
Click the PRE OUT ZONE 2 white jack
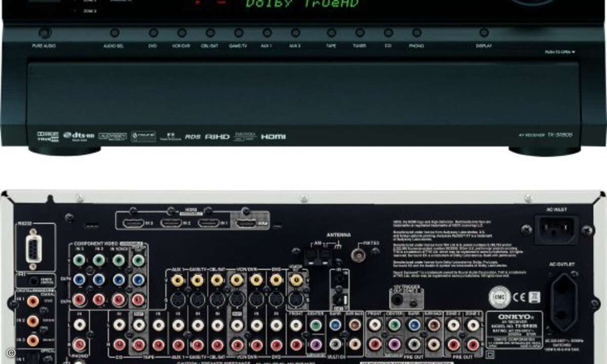[454, 325]
